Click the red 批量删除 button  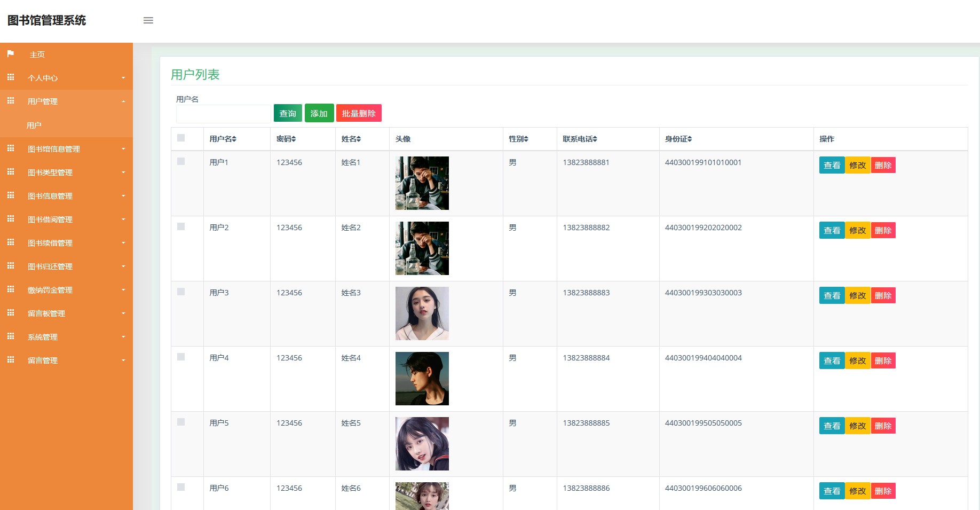[359, 113]
